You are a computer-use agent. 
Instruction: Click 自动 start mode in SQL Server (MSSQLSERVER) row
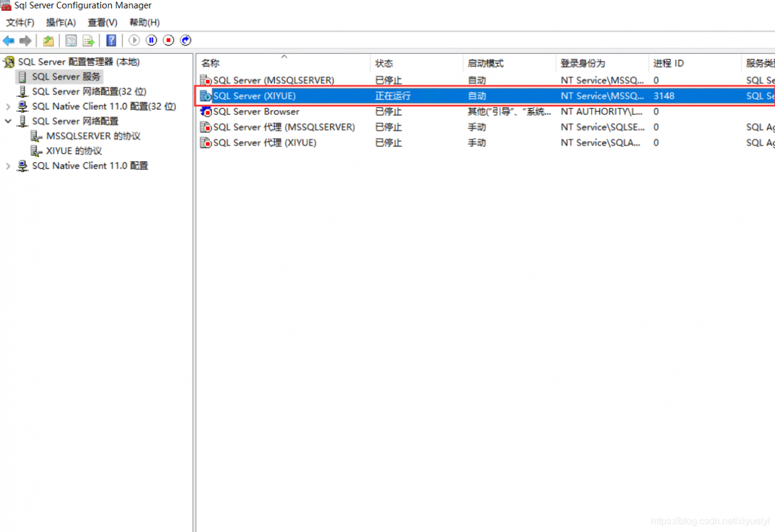tap(477, 80)
